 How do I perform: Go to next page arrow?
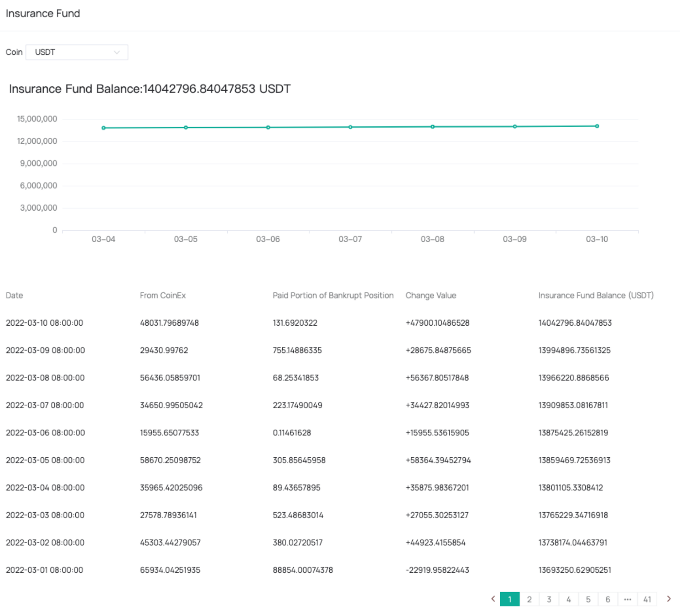(669, 599)
